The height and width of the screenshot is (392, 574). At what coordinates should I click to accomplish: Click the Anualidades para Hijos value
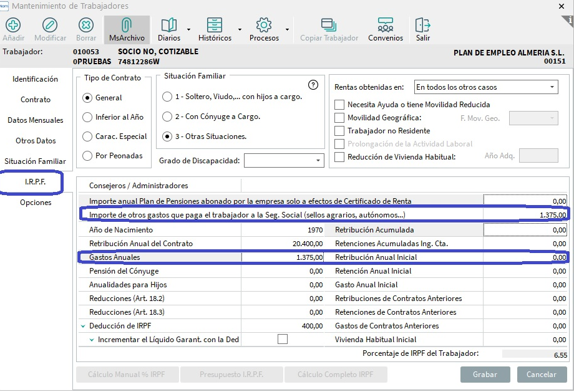283,285
